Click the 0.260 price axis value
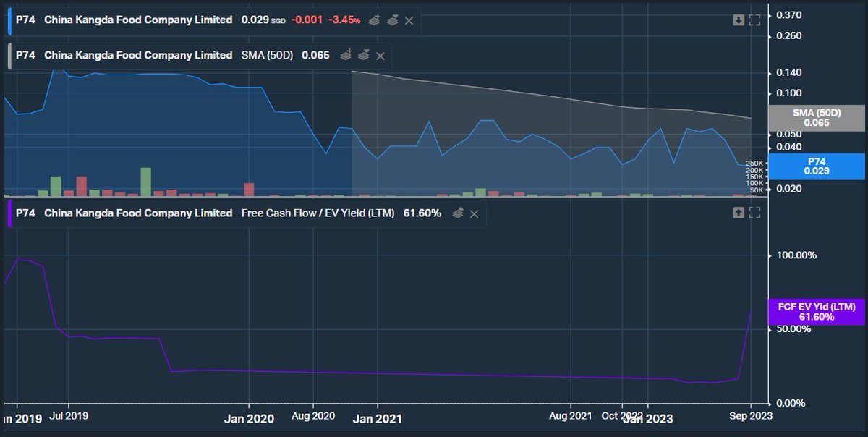868x437 pixels. click(789, 35)
